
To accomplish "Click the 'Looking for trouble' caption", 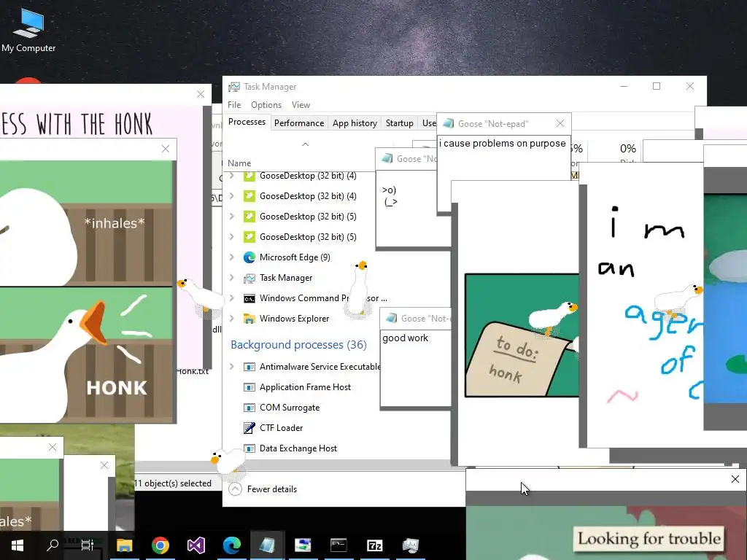I will point(649,539).
